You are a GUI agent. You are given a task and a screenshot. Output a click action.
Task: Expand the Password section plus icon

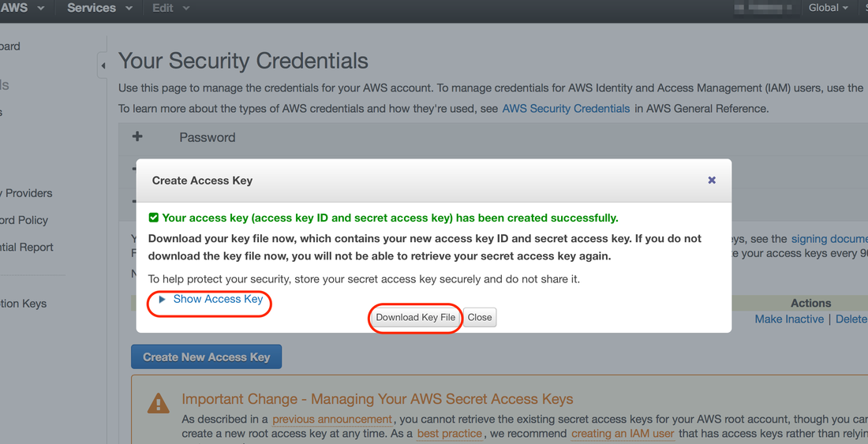[137, 136]
